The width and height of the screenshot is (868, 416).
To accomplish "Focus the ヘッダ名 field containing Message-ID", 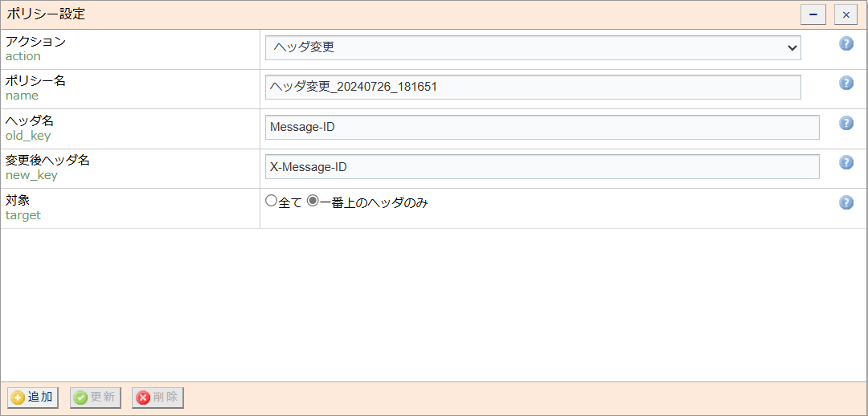I will click(542, 127).
